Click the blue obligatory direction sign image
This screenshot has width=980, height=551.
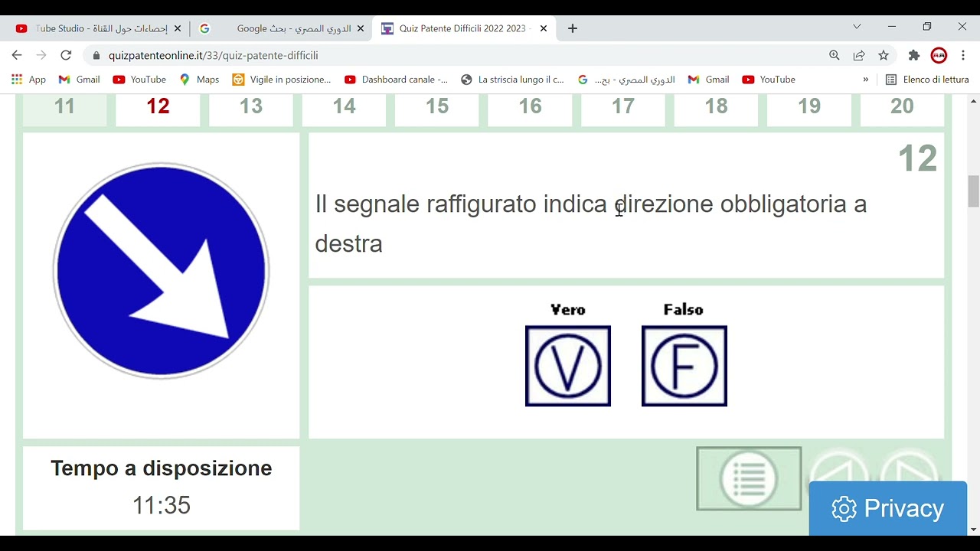tap(161, 271)
